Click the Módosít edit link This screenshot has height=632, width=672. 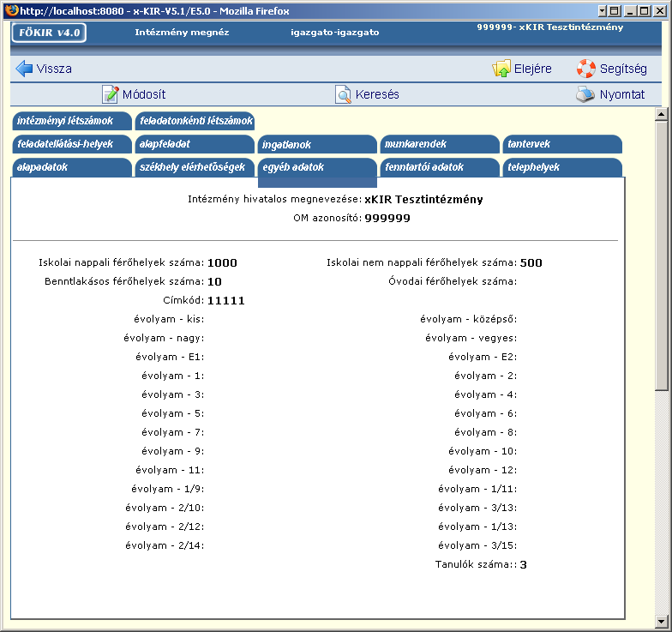click(144, 94)
